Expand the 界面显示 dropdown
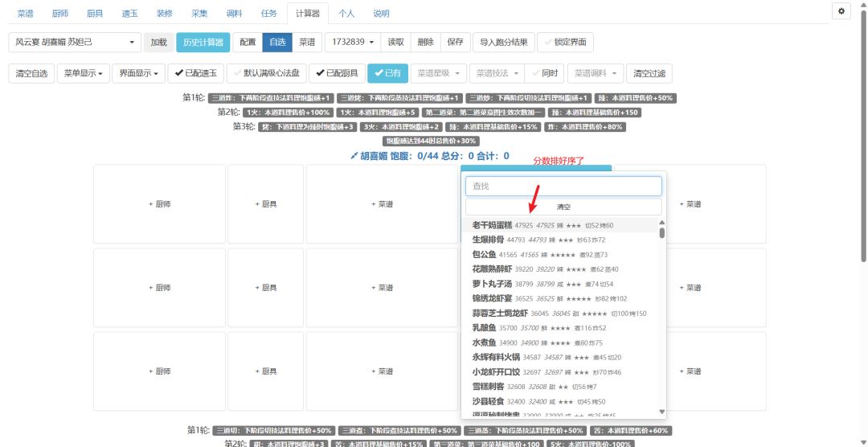Viewport: 868px width, 447px height. [139, 73]
